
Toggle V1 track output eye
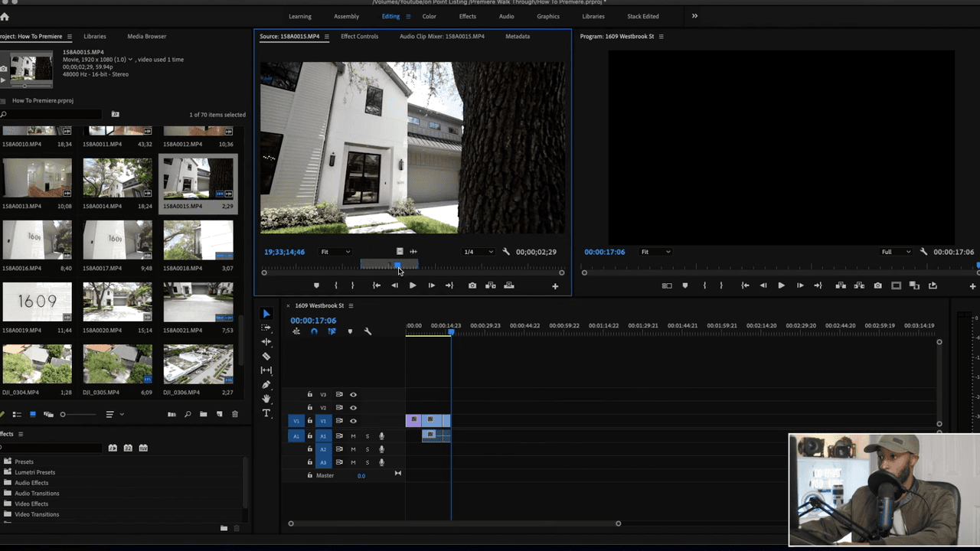pos(353,421)
